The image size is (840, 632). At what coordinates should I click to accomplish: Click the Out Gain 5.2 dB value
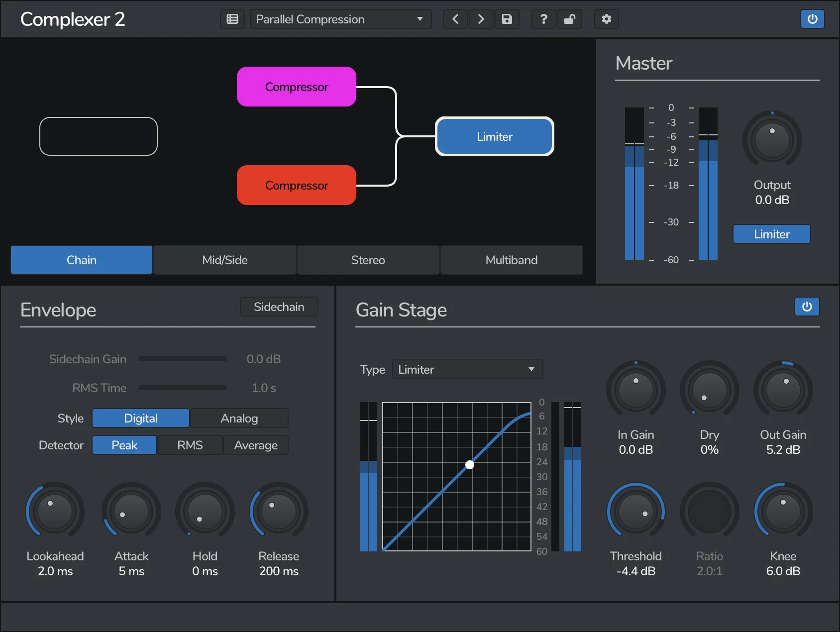coord(783,449)
